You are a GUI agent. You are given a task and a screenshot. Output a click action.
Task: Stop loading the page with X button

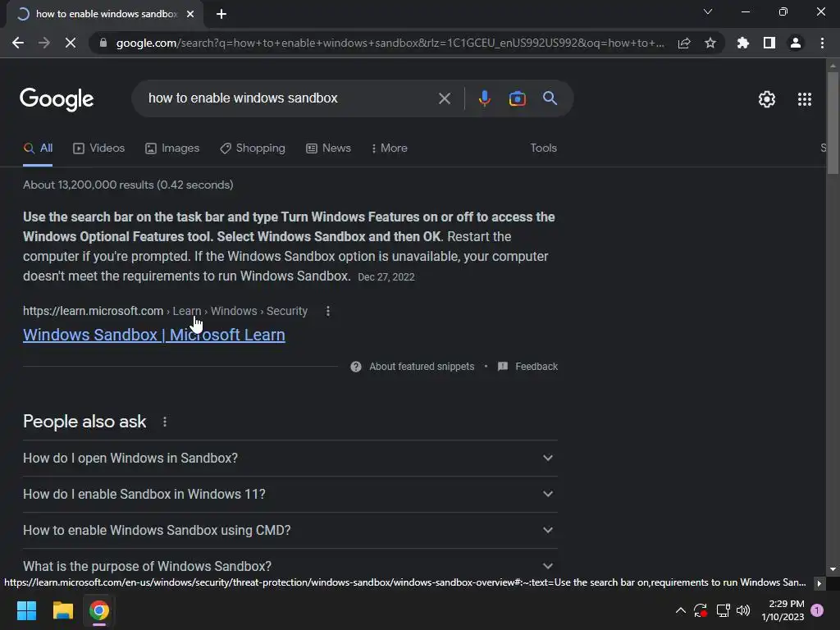pos(71,43)
